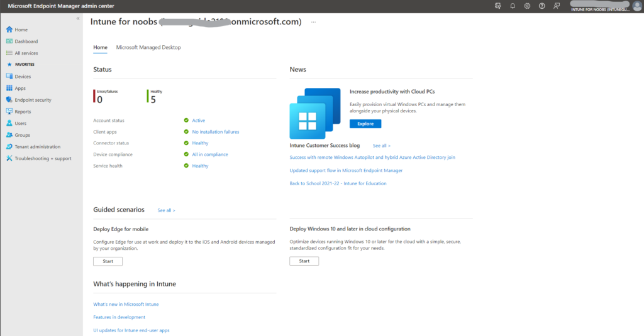Collapse the sidebar with double-chevron
This screenshot has height=336, width=644.
(78, 18)
